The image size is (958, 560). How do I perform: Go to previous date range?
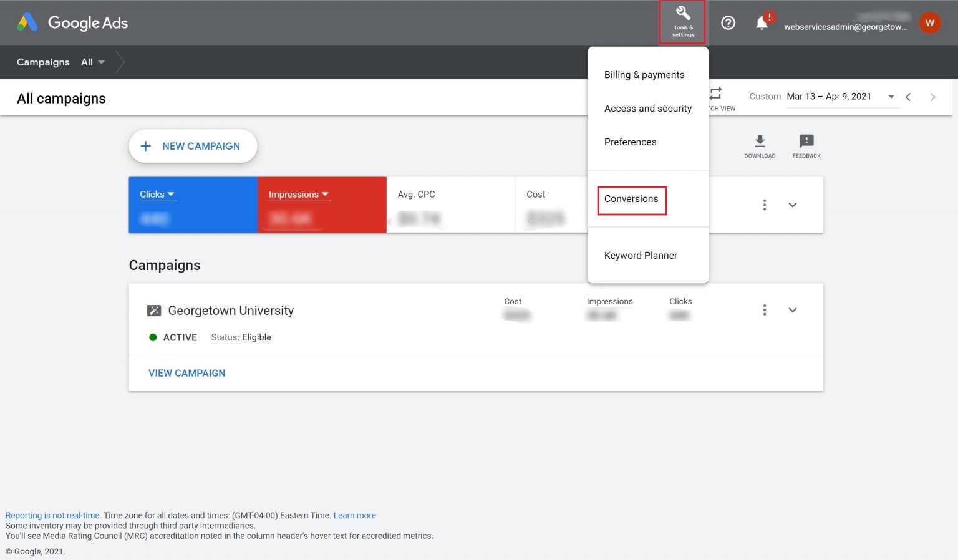click(908, 97)
